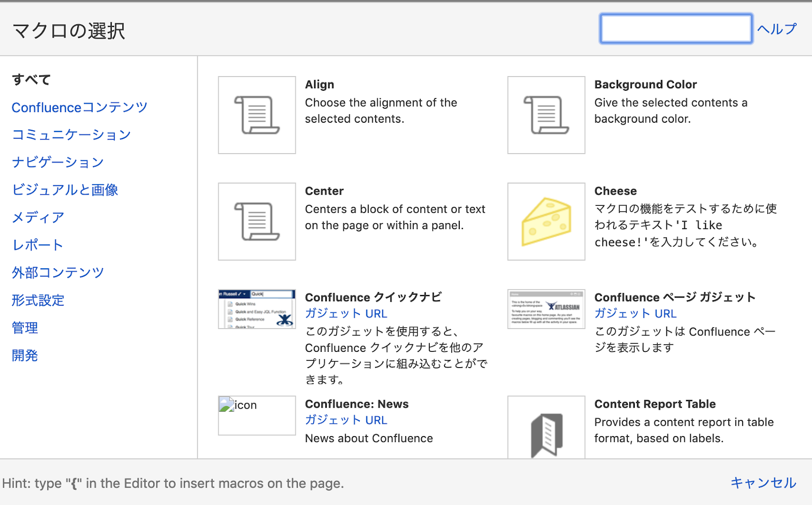This screenshot has height=505, width=812.
Task: Select the Confluenceコンテンツ category
Action: (x=80, y=107)
